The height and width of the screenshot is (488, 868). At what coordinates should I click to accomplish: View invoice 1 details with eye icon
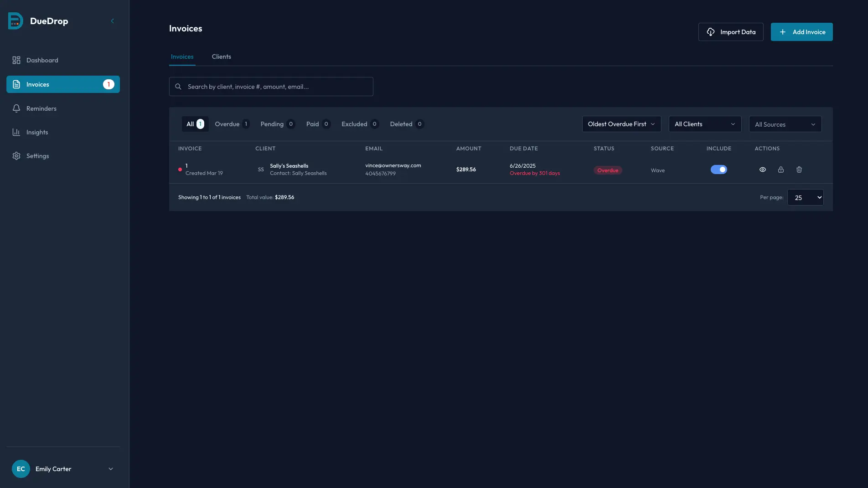point(762,170)
